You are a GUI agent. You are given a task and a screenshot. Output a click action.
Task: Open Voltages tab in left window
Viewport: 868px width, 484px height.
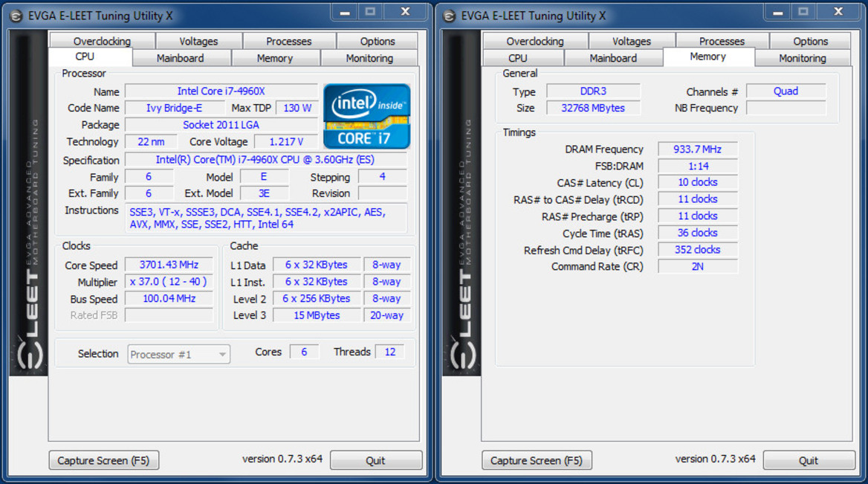tap(198, 41)
